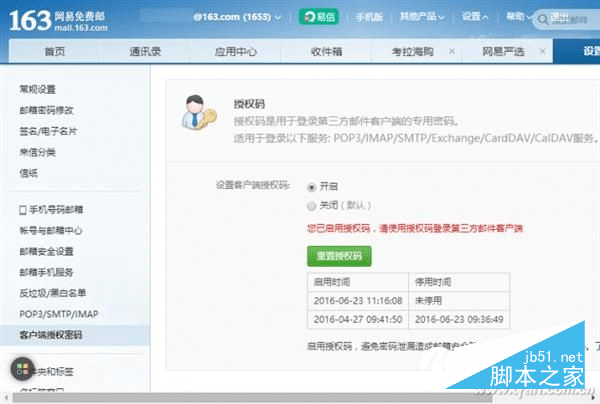
Task: Expand the 其他产品 dropdown
Action: click(x=422, y=16)
